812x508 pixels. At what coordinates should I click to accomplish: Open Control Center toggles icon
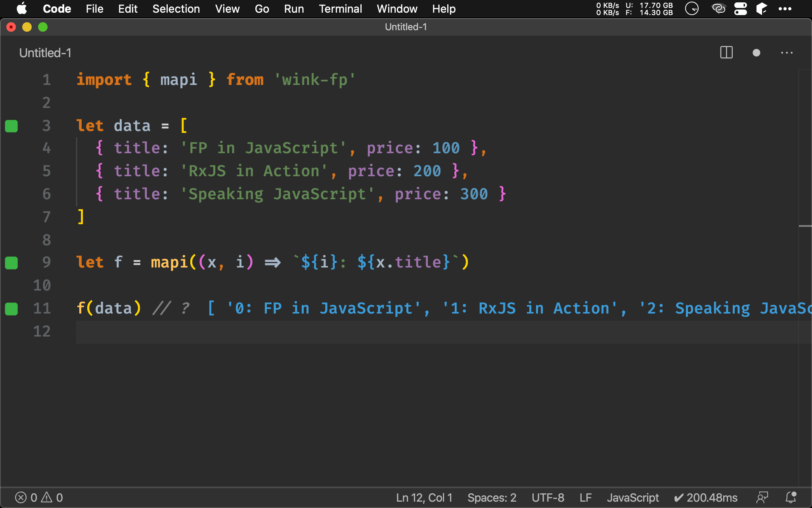coord(741,9)
